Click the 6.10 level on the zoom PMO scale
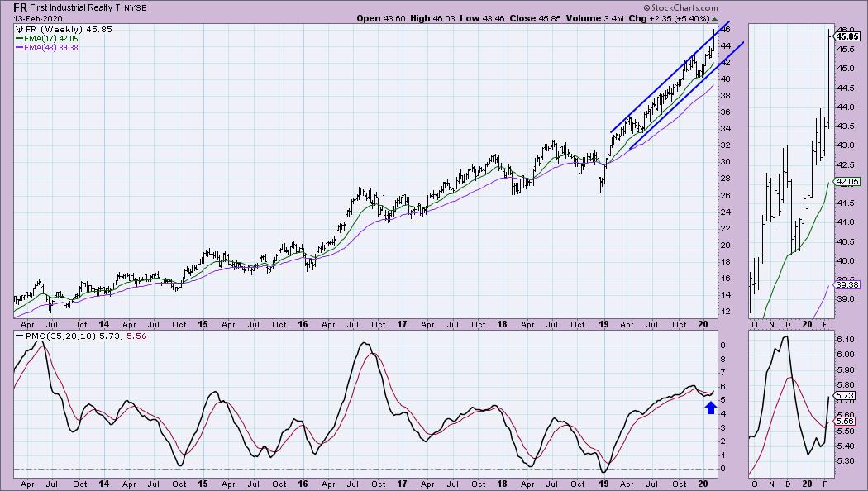868x491 pixels. pos(845,339)
